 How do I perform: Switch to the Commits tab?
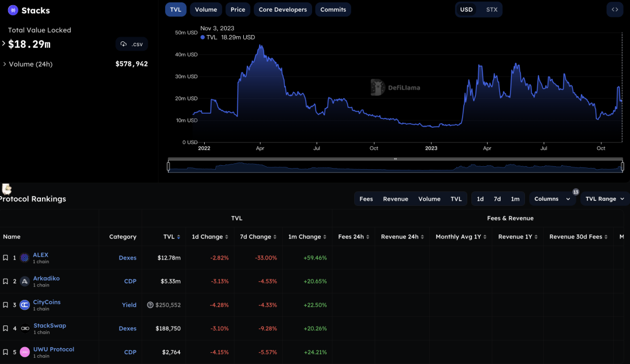pyautogui.click(x=332, y=9)
